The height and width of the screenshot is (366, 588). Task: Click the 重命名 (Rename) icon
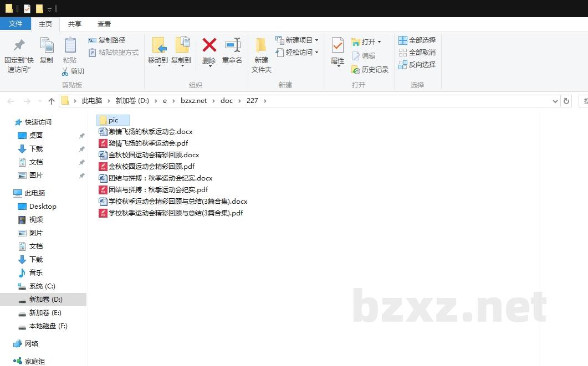233,53
